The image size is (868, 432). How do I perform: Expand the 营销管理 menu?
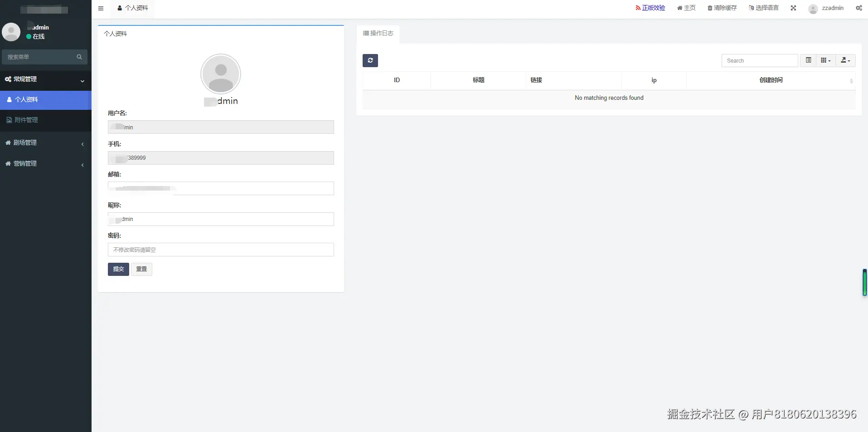tap(46, 163)
